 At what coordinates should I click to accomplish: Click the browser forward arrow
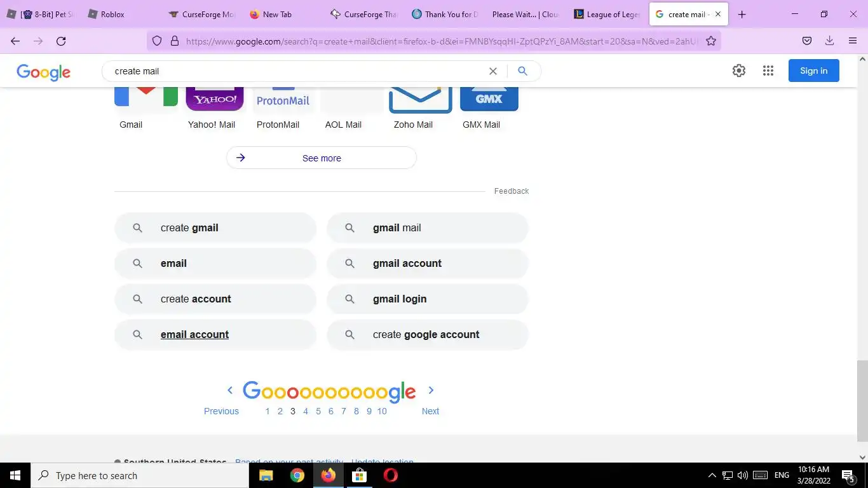click(38, 41)
